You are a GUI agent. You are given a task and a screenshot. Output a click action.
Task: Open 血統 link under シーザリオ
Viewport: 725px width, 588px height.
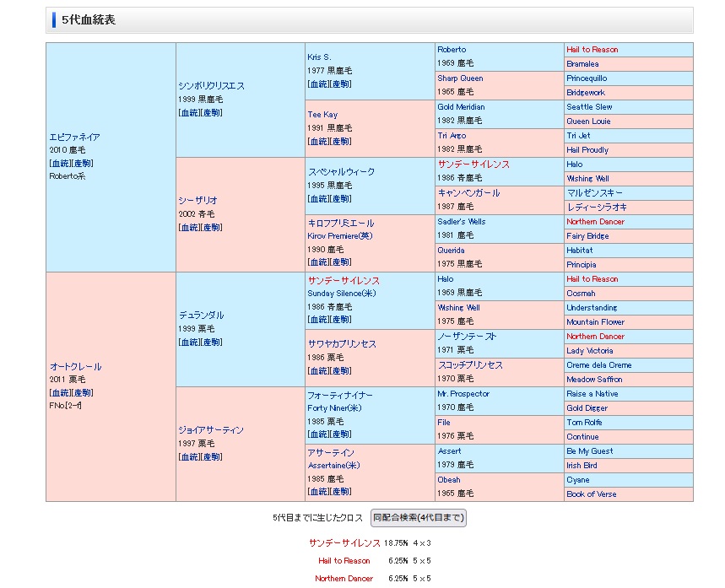point(190,228)
